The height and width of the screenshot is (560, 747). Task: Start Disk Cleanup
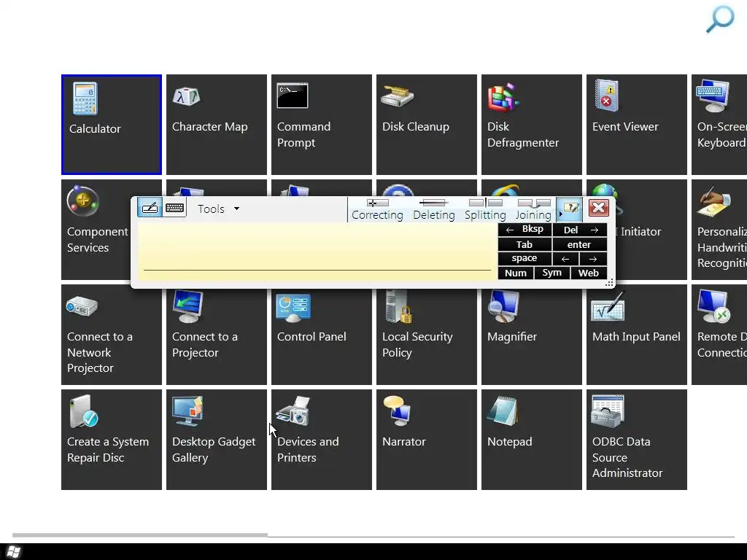tap(427, 125)
